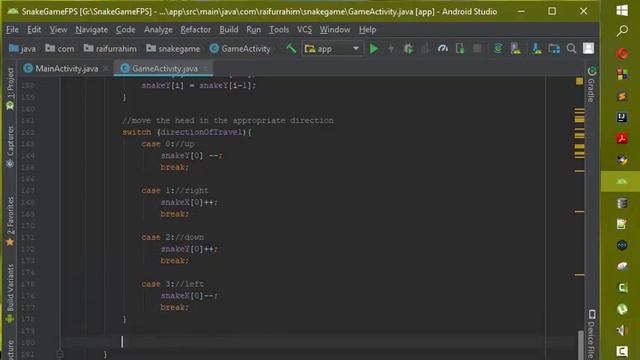Open the VCS menu
The height and width of the screenshot is (360, 640).
coord(304,29)
